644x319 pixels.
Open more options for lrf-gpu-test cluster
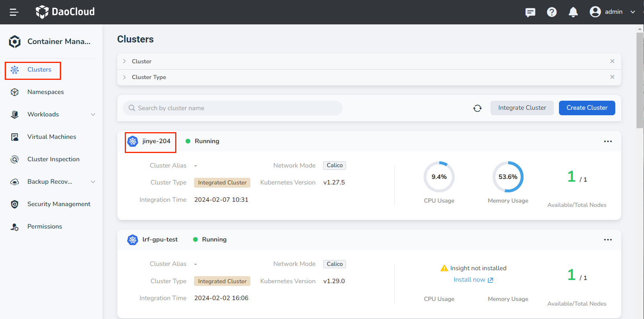(x=608, y=240)
